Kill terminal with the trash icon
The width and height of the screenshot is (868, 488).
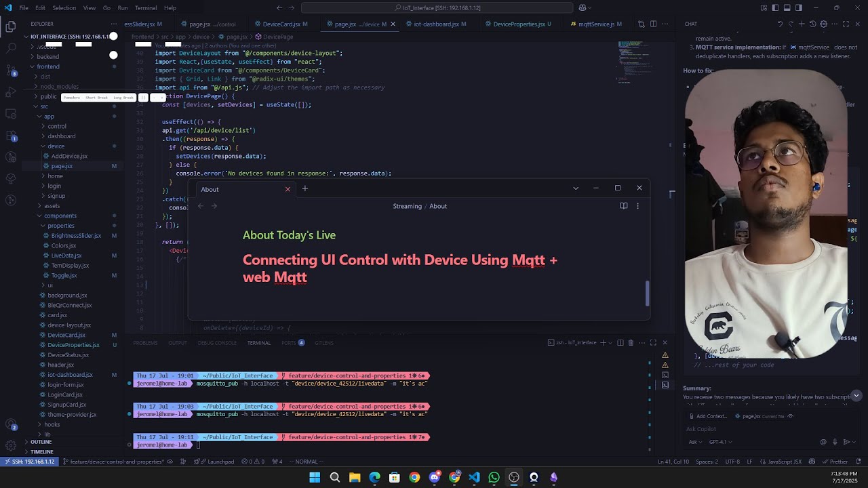(x=631, y=343)
